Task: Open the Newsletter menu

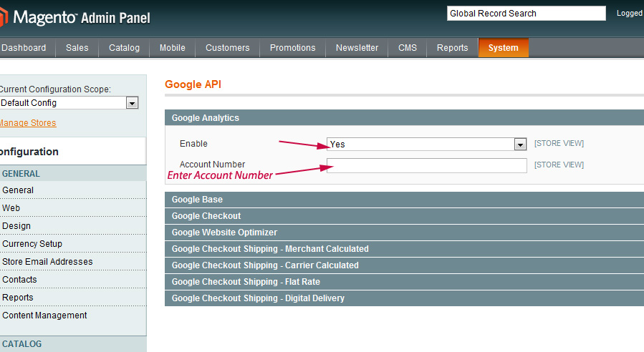Action: [357, 48]
